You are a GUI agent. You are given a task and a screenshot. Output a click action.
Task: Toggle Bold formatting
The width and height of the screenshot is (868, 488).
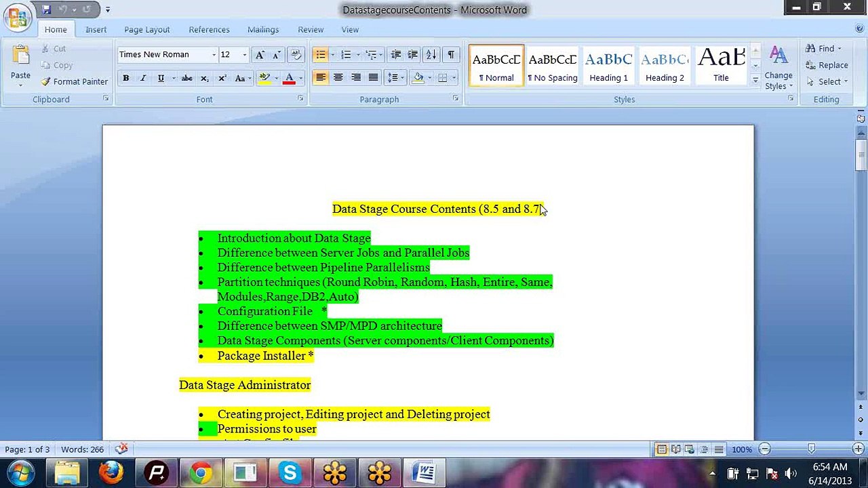click(x=125, y=78)
